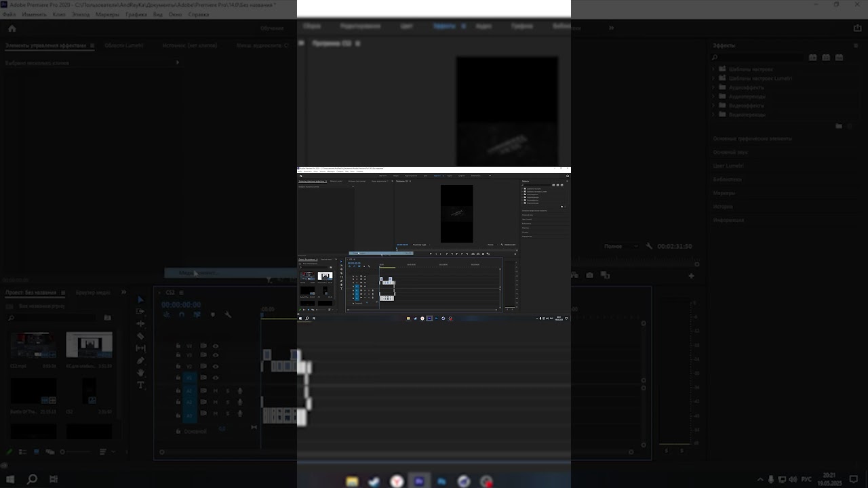Expand Шаблоны настроек folder in large Effects panel

(x=714, y=69)
